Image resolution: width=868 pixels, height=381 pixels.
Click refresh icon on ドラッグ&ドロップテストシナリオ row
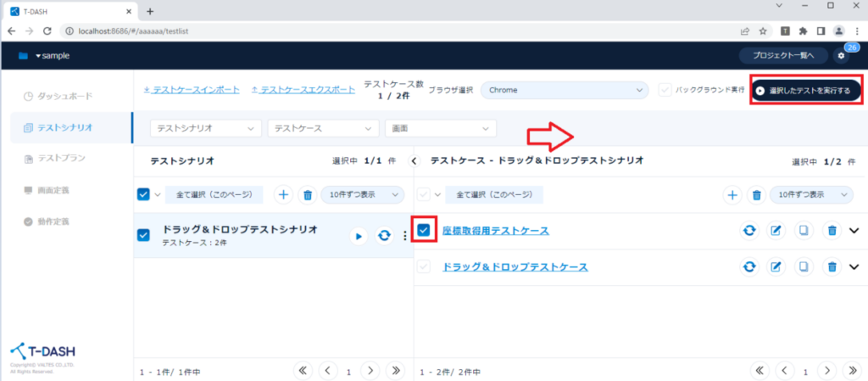[384, 236]
